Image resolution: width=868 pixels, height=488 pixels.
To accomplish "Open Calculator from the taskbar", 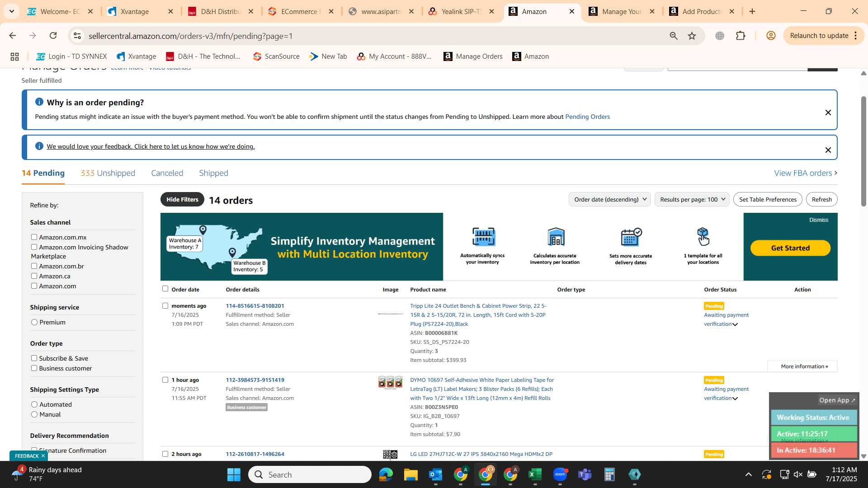I will [x=609, y=474].
